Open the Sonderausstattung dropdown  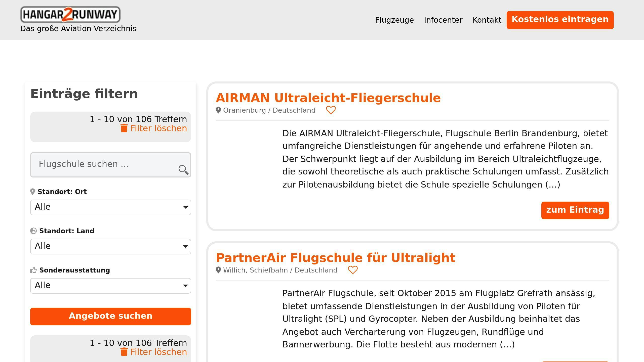(110, 286)
